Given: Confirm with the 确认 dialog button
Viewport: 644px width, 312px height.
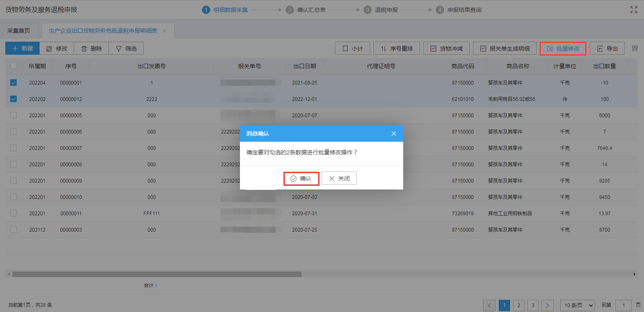Looking at the screenshot, I should (x=301, y=178).
